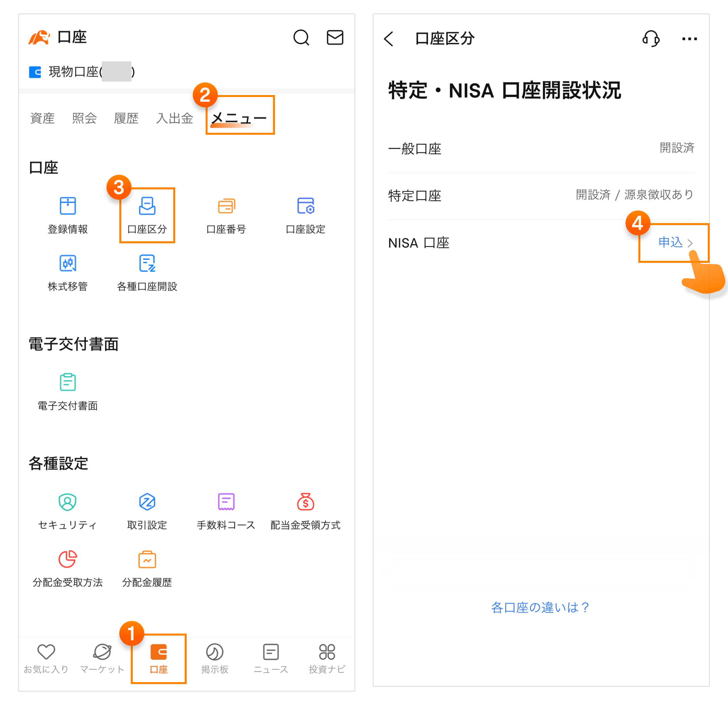Open 手数料コース fee plan icon
728x705 pixels.
pos(226,502)
